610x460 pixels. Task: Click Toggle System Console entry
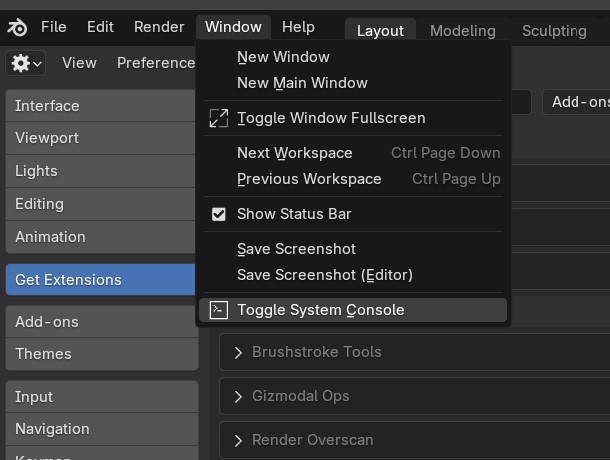353,310
